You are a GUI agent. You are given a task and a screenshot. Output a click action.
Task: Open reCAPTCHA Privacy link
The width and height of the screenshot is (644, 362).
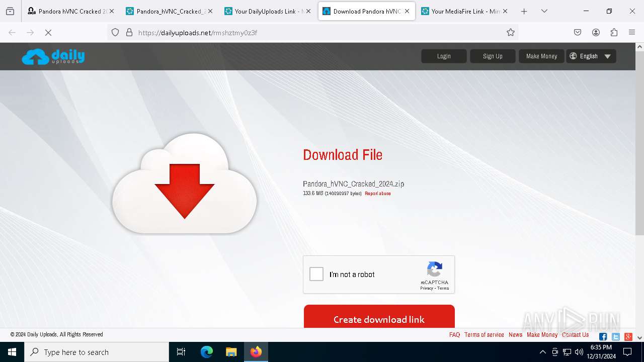(427, 288)
